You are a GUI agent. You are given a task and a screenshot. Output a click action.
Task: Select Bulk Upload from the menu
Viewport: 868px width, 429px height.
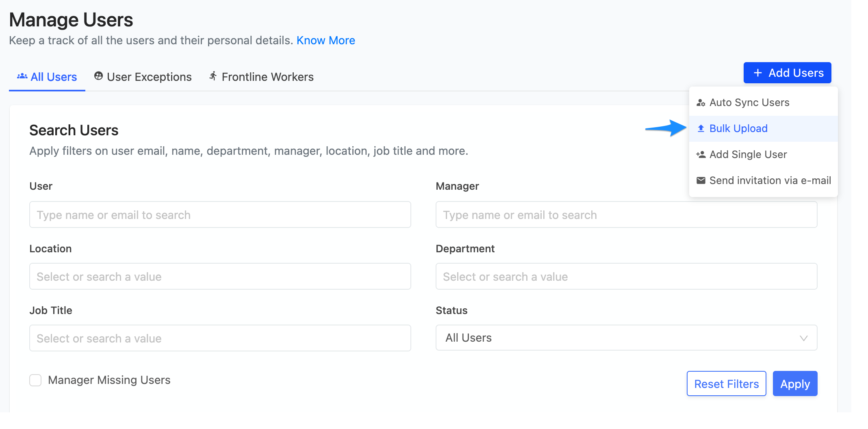click(763, 129)
